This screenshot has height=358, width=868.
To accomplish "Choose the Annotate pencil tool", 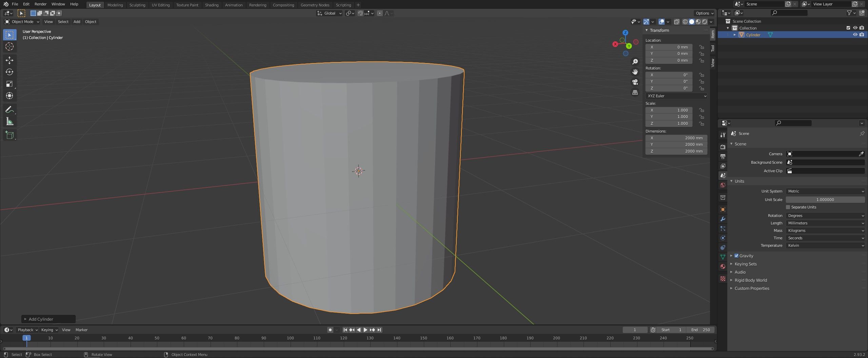I will pos(9,110).
